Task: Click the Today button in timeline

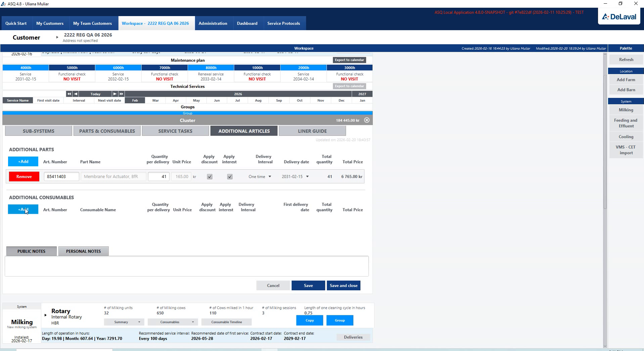Action: tap(95, 94)
